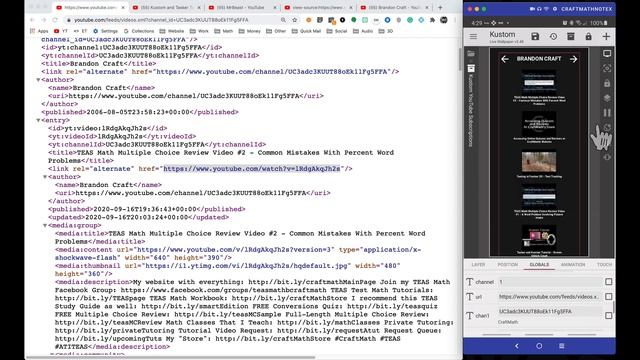Collapse the author node inside entry
This screenshot has height=360, width=640.
45,177
